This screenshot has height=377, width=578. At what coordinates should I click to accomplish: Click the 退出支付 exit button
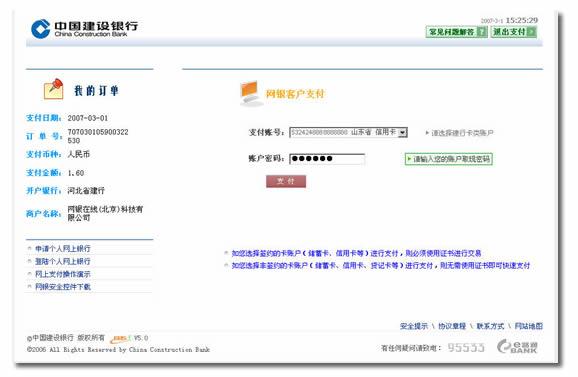tap(514, 32)
